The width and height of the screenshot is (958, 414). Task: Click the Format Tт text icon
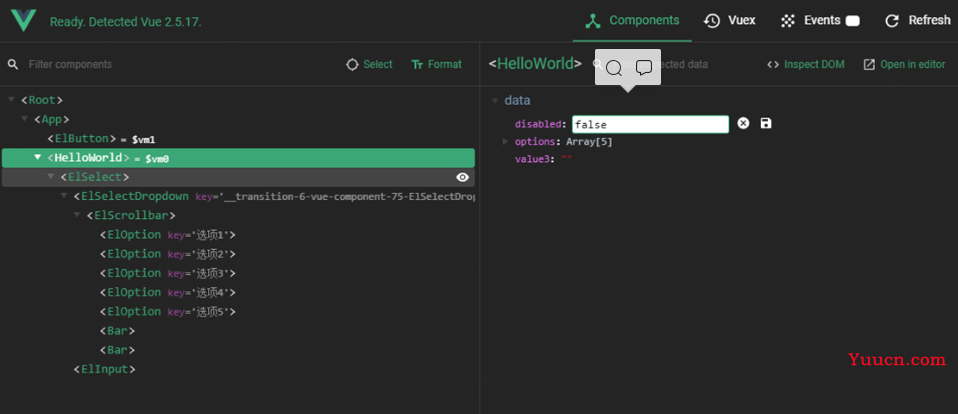[417, 64]
